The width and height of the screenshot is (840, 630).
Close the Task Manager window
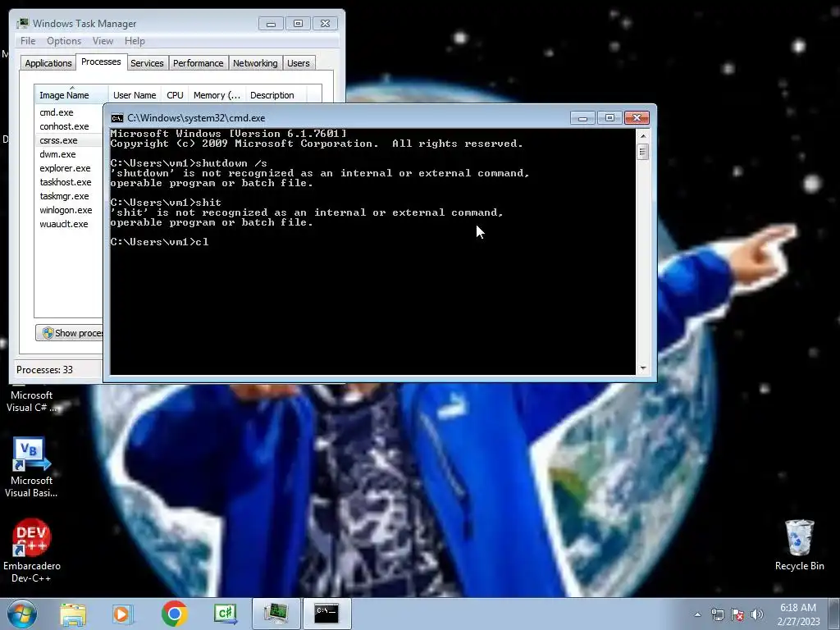(x=325, y=24)
